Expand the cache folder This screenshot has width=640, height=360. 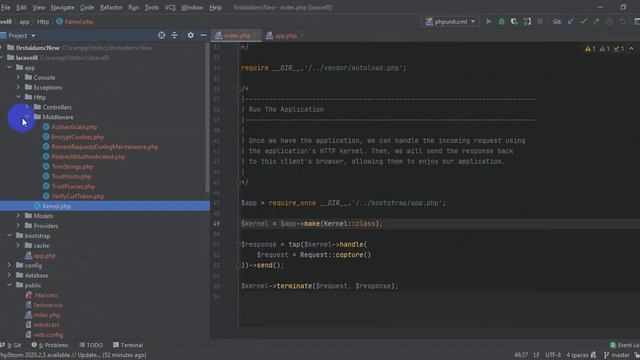pyautogui.click(x=18, y=245)
